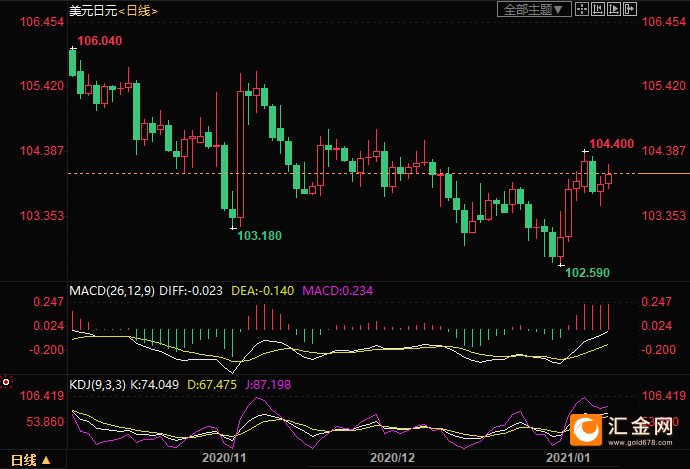Click the chart shrink-to-left axis icon
This screenshot has width=690, height=469.
coord(598,9)
